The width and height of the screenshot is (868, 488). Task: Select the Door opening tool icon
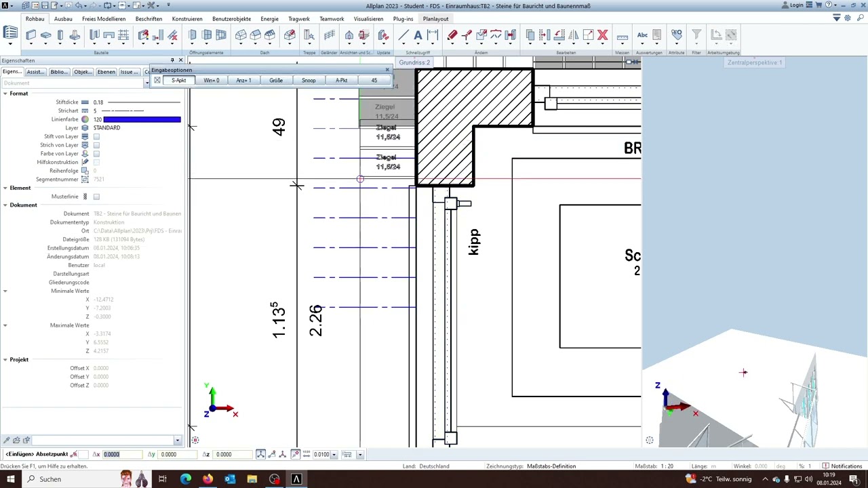tap(193, 35)
